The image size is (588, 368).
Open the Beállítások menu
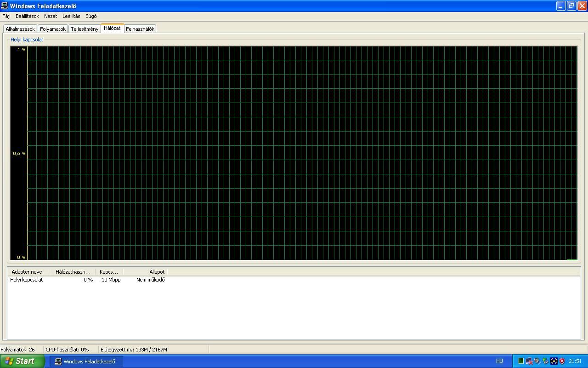[27, 16]
